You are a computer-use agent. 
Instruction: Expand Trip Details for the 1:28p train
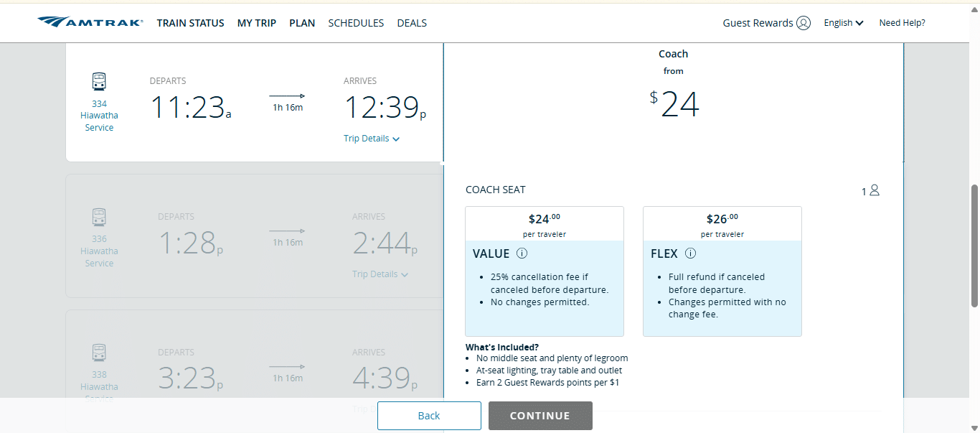(x=380, y=274)
